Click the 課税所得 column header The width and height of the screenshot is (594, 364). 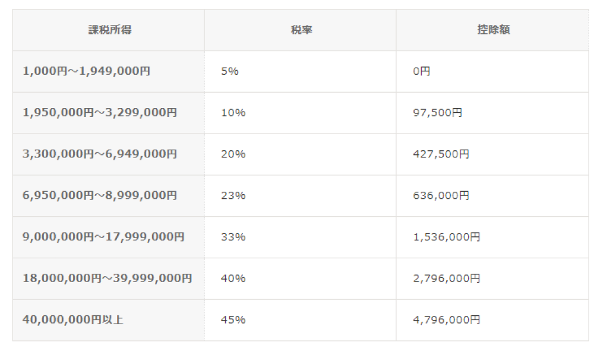pos(109,30)
